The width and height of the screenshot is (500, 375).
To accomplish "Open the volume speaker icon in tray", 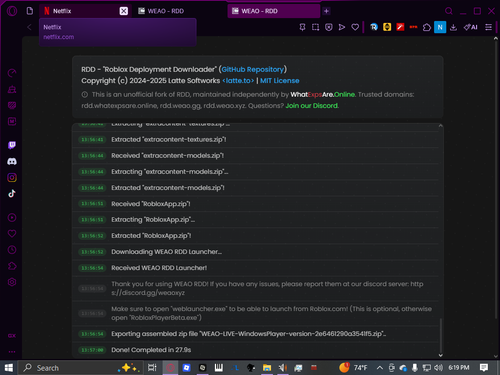I will 438,368.
